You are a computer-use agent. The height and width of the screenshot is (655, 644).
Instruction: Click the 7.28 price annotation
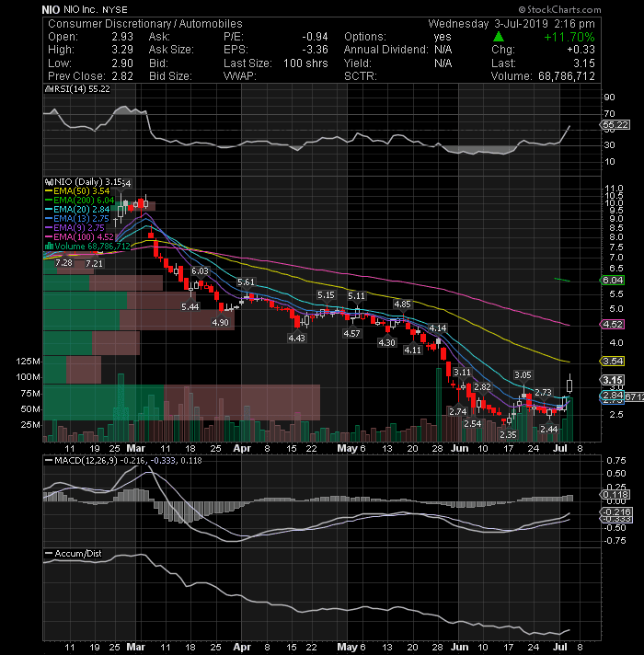point(63,263)
